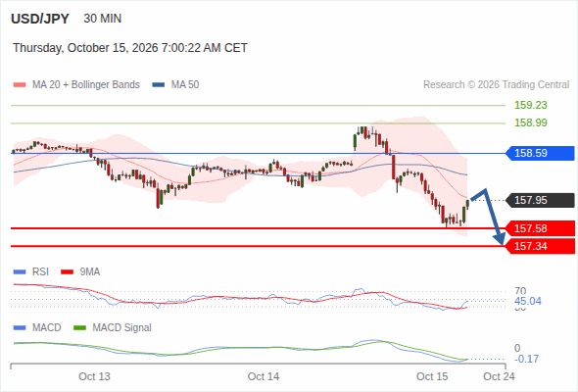578x392 pixels.
Task: Click the 9MA legend swatch
Action: pyautogui.click(x=67, y=272)
